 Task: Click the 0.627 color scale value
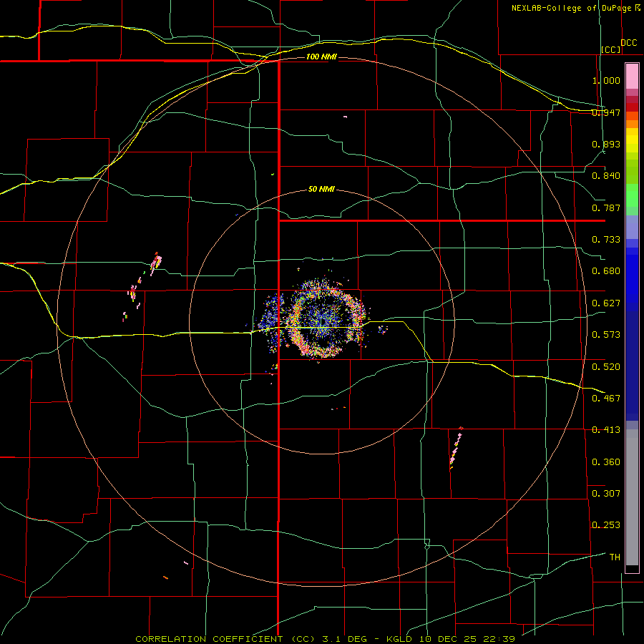pos(606,303)
